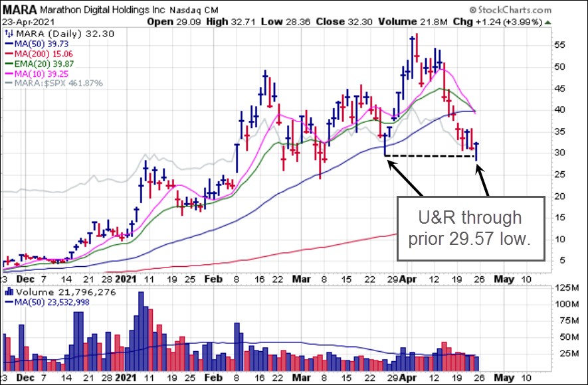Viewport: 588px width, 385px height.
Task: Click the MARA (Daily) 32.30 legend entry
Action: (64, 34)
